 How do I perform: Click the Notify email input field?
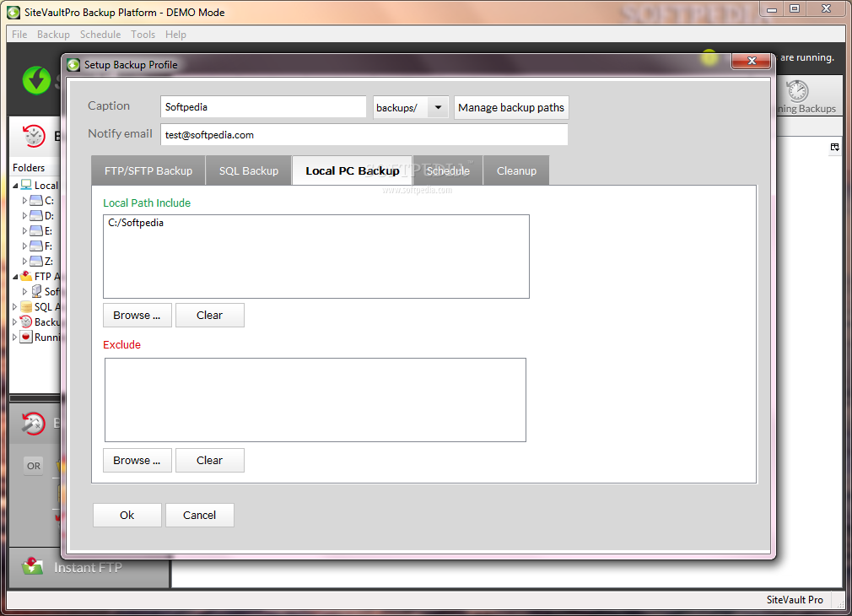364,135
